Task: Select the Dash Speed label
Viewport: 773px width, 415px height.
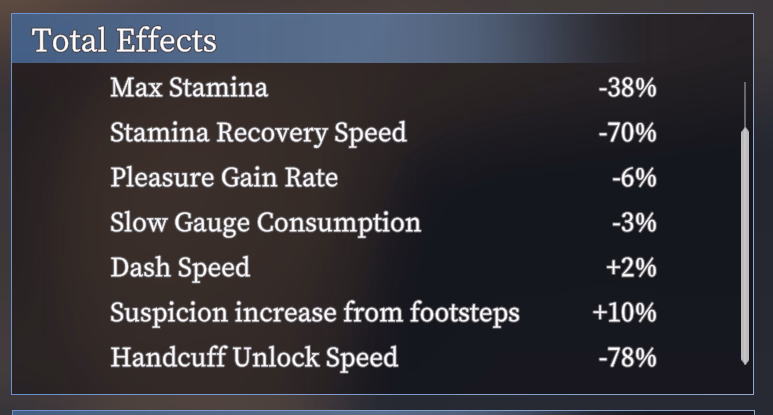Action: (x=180, y=268)
